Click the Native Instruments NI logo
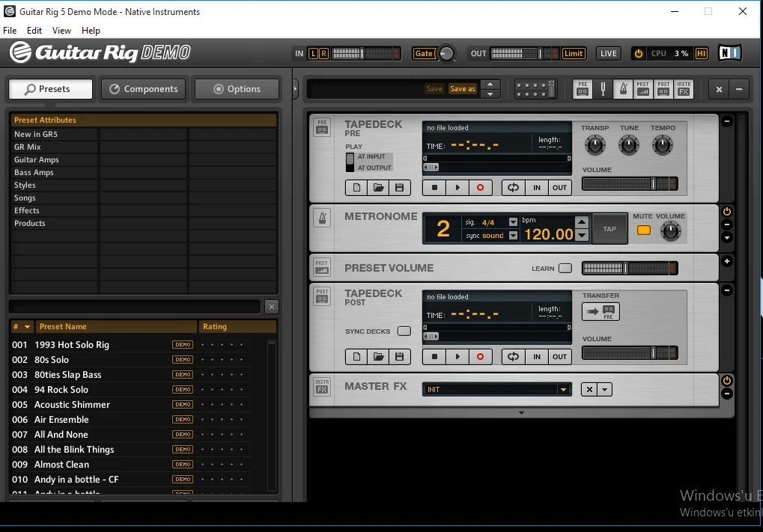The image size is (763, 532). (730, 53)
